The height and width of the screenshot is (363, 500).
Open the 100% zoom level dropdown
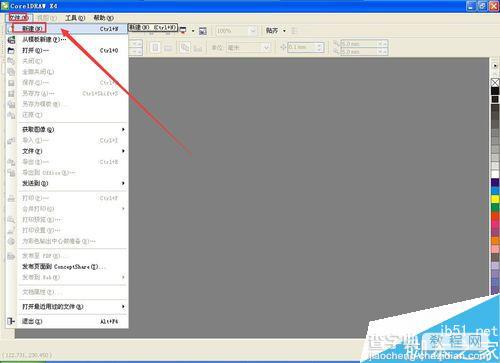(253, 31)
